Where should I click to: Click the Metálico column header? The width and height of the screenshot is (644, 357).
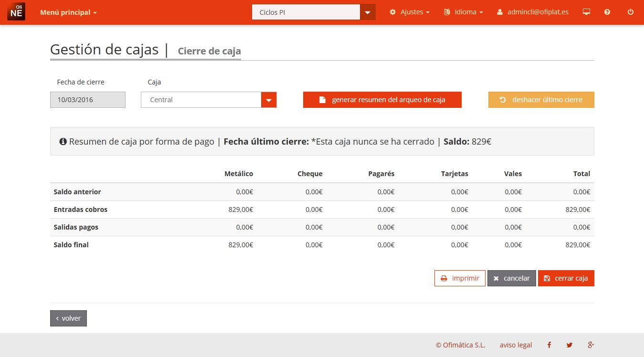point(239,174)
